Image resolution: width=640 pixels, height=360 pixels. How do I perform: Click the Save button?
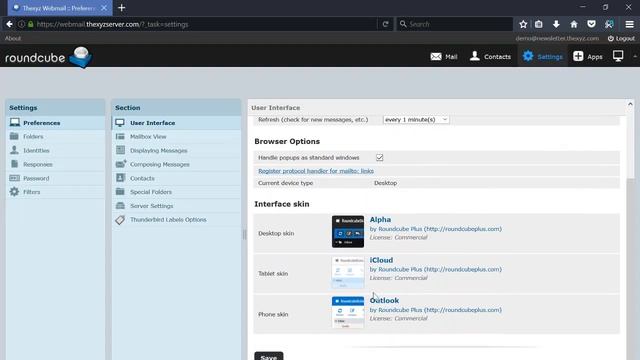coord(269,356)
